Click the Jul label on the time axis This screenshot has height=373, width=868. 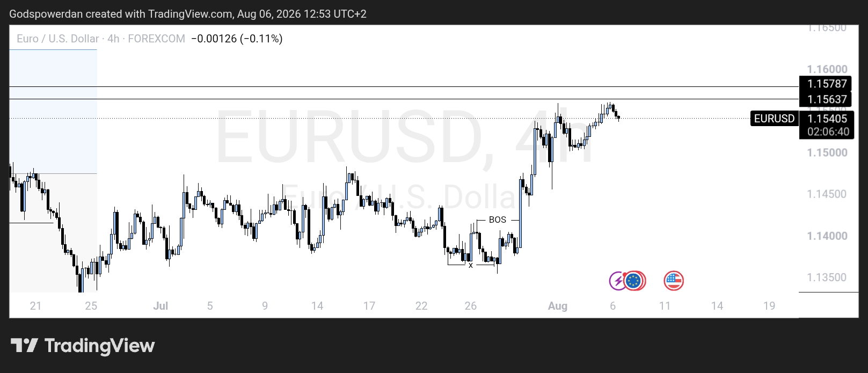pyautogui.click(x=161, y=306)
